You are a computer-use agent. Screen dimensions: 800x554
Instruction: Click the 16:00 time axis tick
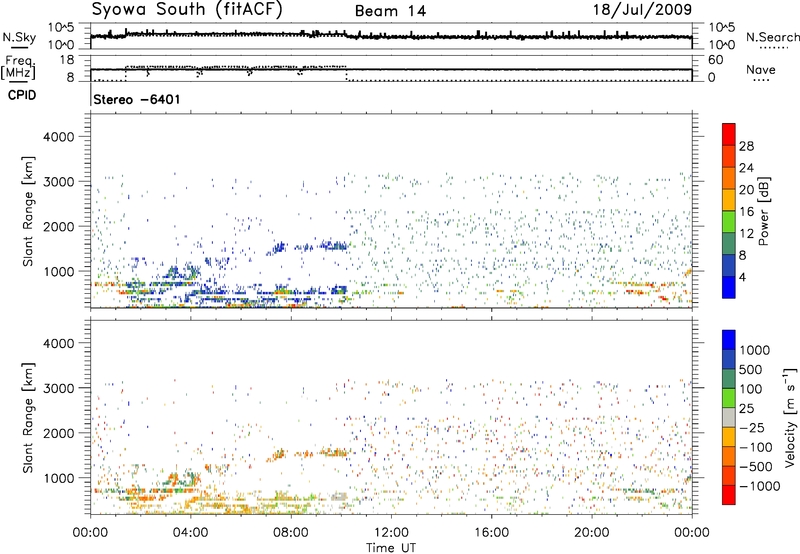pos(491,533)
